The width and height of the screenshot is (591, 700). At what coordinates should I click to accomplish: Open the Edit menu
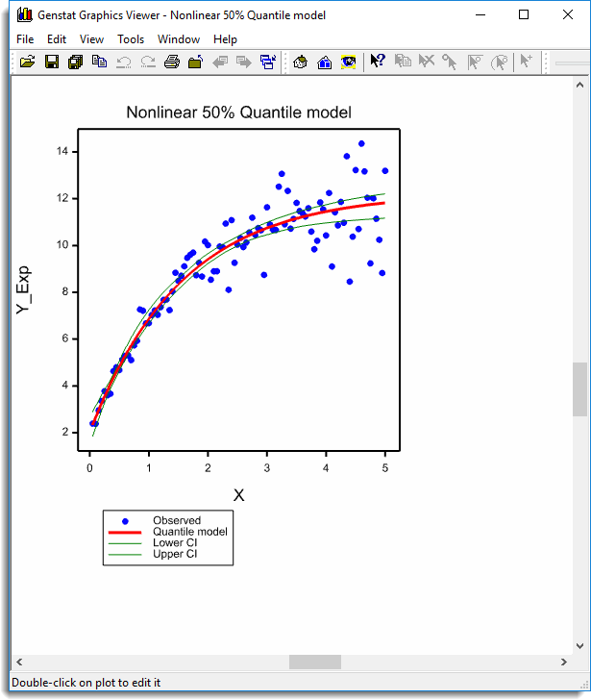click(57, 39)
